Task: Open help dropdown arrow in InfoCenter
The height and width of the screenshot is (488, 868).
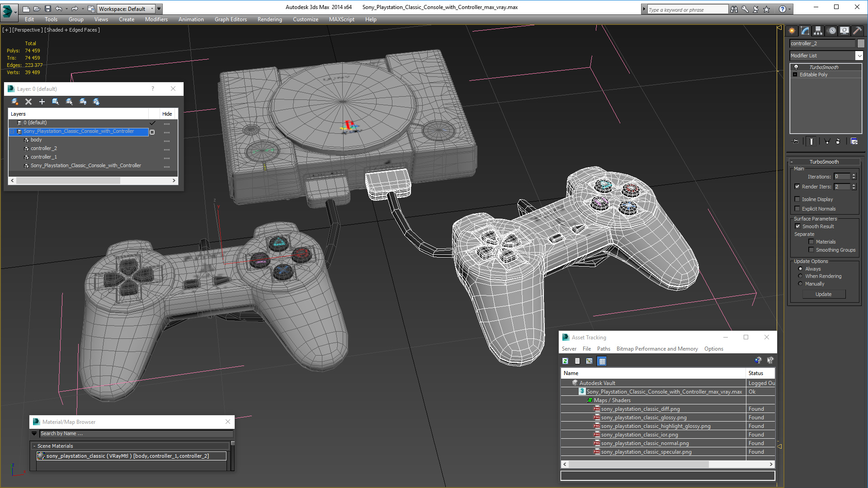Action: pyautogui.click(x=790, y=9)
